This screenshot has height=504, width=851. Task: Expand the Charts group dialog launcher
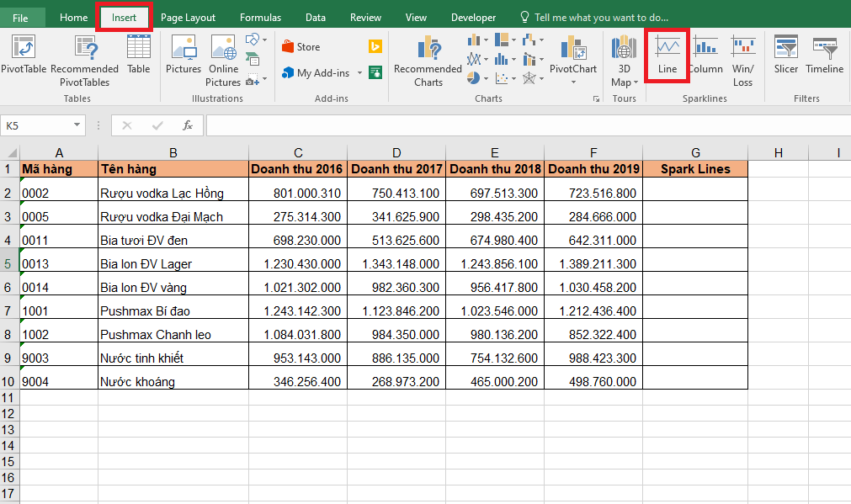[x=596, y=99]
